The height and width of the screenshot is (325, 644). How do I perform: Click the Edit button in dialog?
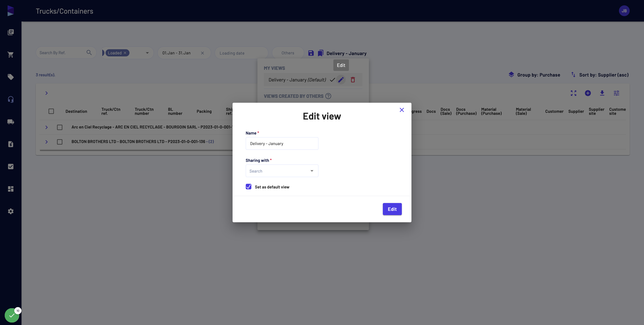392,209
